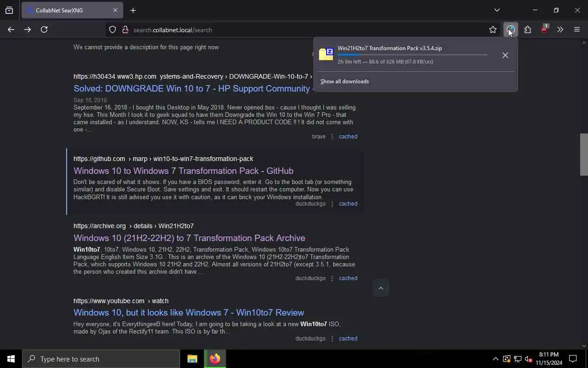Screen dimensions: 588x368
Task: Close the CollabNet SearXNG tab
Action: [115, 10]
